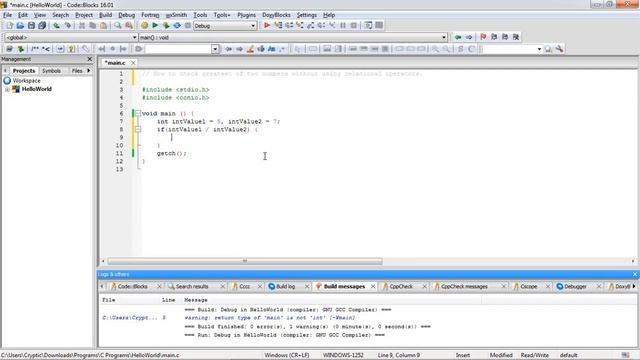Create a new file from toolbar
Viewport: 640px width, 360px height.
9,25
